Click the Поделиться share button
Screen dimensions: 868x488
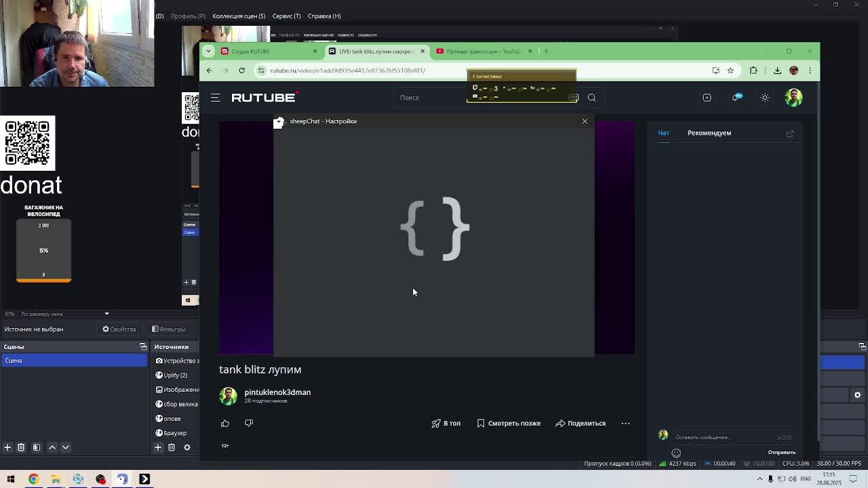click(x=580, y=424)
